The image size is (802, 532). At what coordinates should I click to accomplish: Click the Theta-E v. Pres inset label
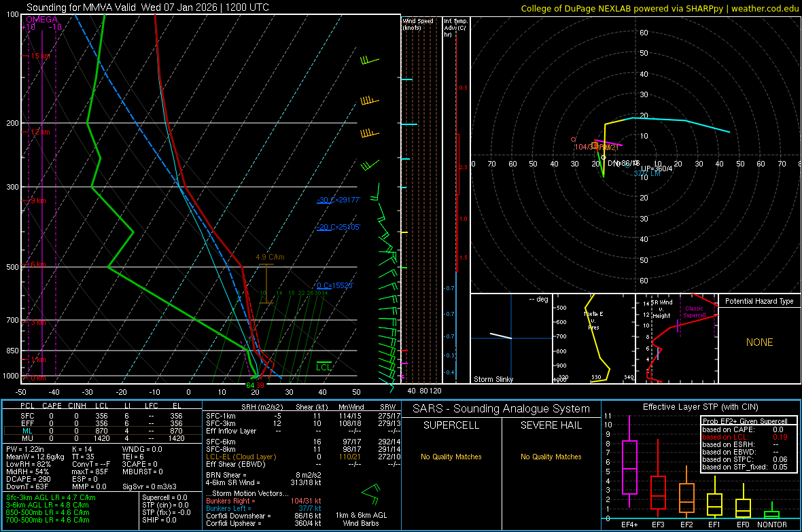click(593, 320)
